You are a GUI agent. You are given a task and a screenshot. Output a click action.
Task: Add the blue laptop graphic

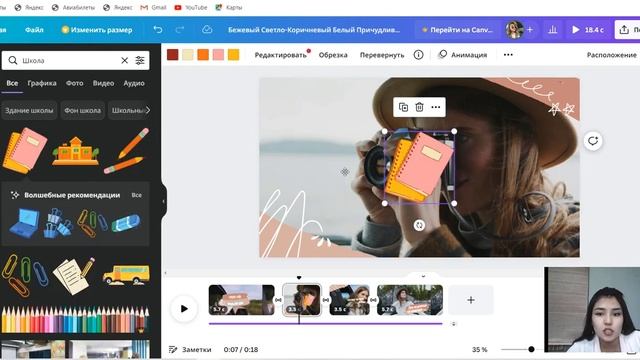click(x=24, y=223)
